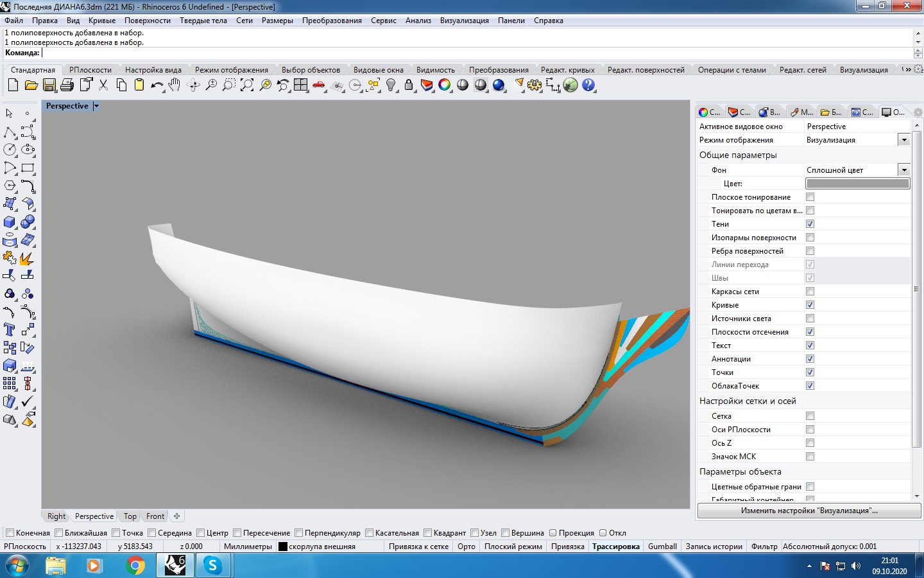Toggle Орто in the status bar
Image resolution: width=924 pixels, height=578 pixels.
(466, 547)
